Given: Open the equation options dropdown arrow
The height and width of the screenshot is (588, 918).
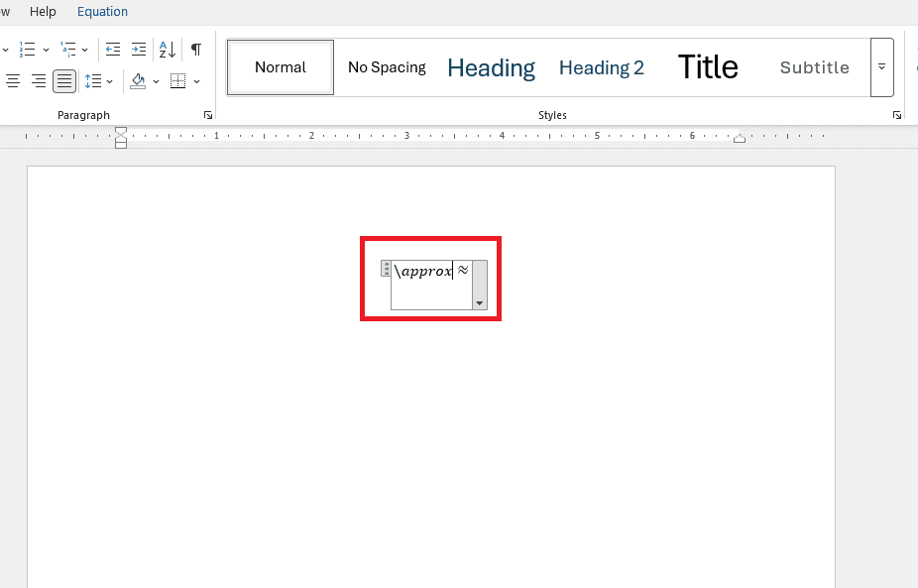Looking at the screenshot, I should [480, 302].
